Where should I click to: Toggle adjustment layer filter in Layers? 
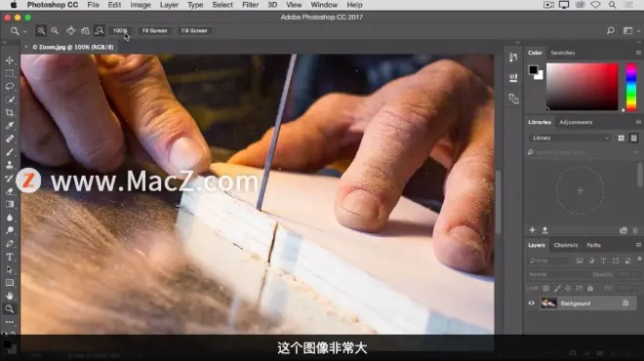tap(591, 261)
